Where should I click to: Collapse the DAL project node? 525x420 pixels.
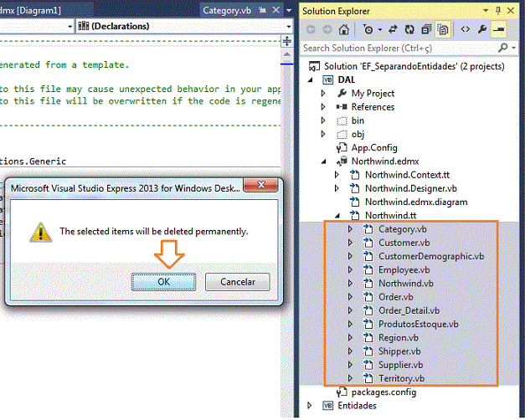[311, 80]
